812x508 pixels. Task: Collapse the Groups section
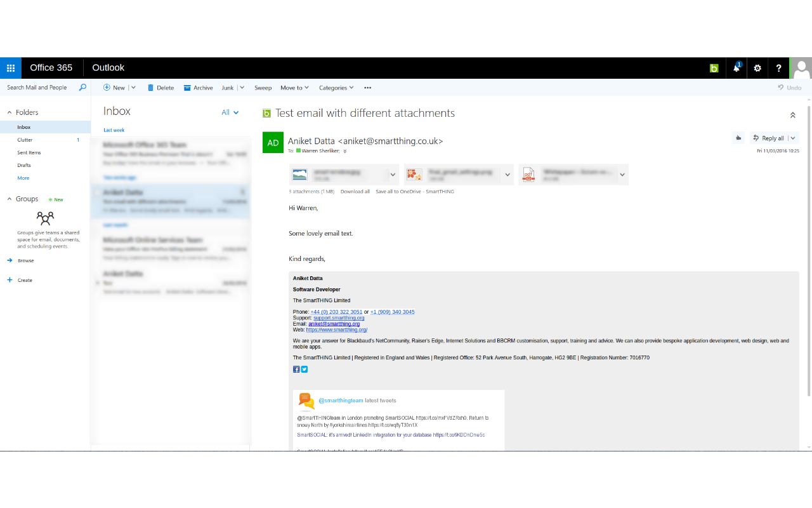10,199
